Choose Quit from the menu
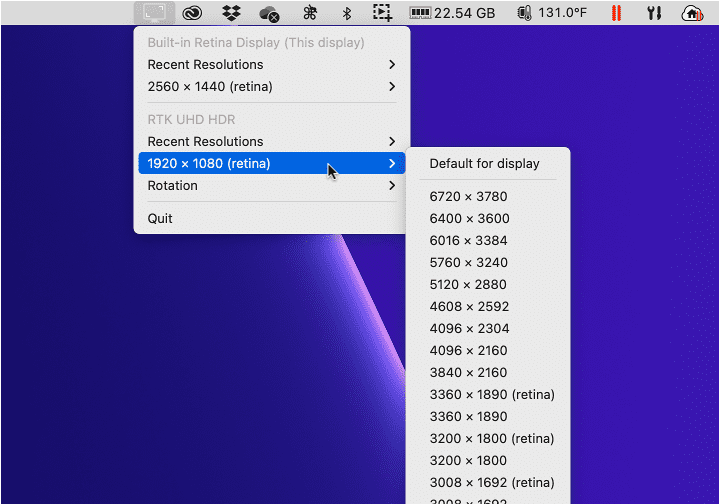Viewport: 720px width, 504px height. click(271, 218)
